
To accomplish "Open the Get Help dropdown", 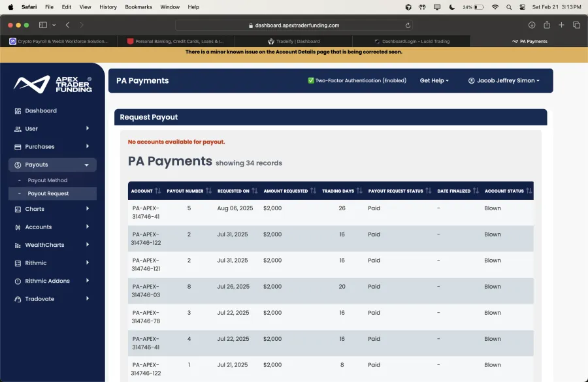I will [434, 80].
